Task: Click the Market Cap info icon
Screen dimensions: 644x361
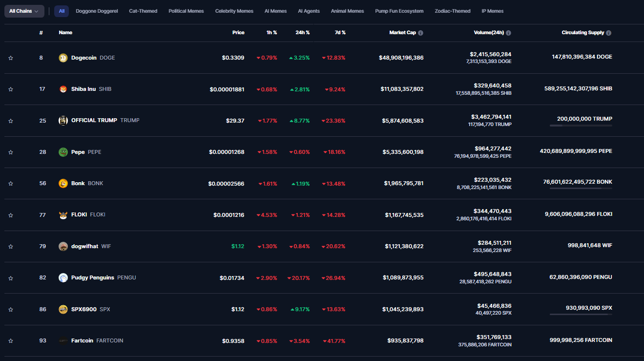Action: pyautogui.click(x=420, y=33)
